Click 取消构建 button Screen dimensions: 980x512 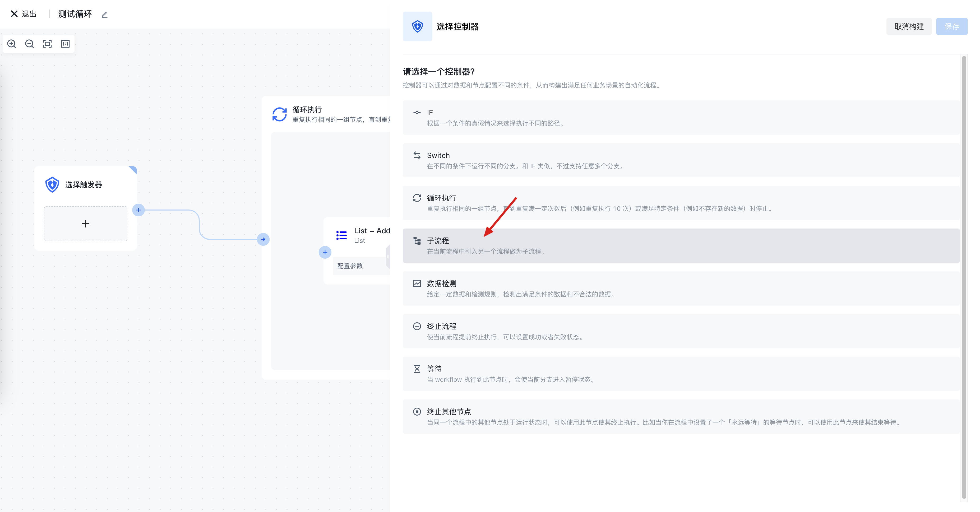coord(908,27)
